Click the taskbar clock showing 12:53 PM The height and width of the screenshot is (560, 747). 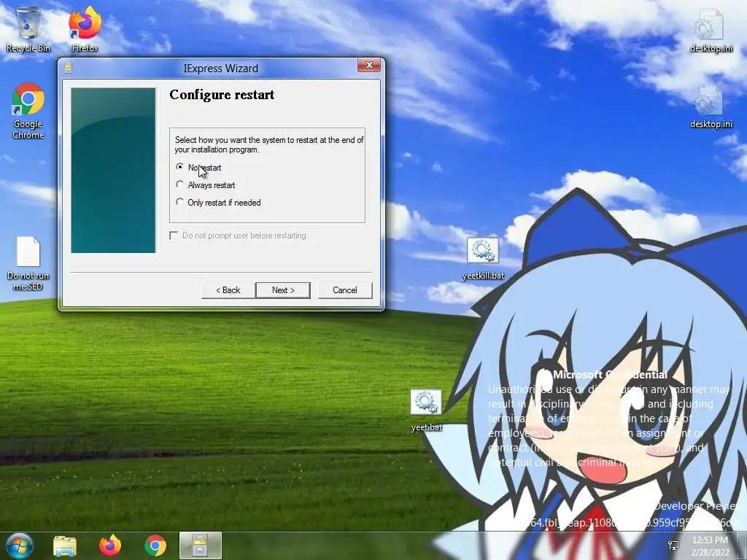coord(711,546)
